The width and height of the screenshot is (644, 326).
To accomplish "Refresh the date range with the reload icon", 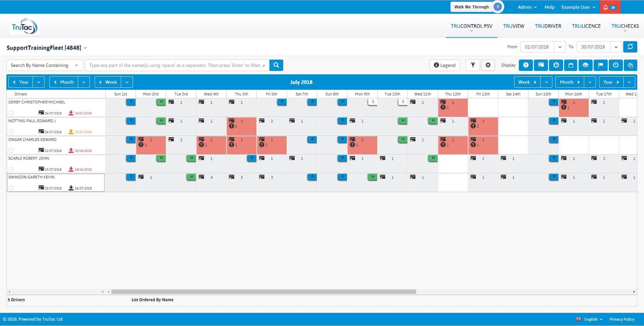I will (x=630, y=47).
